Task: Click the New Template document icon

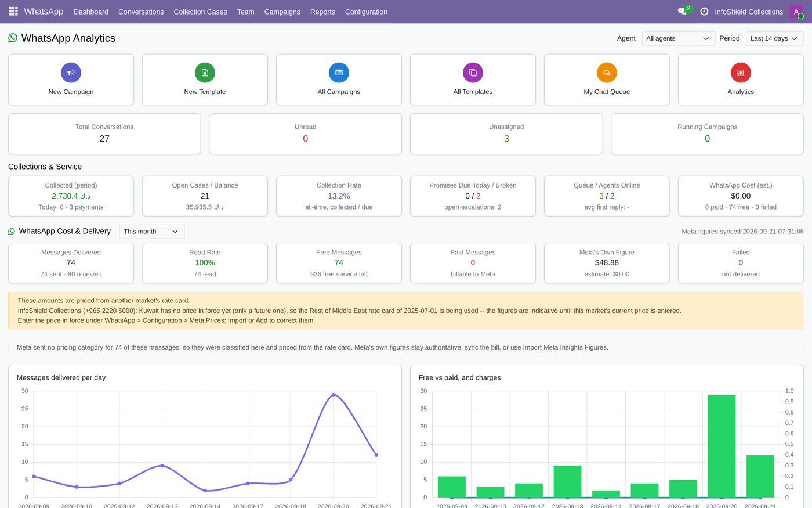Action: pyautogui.click(x=205, y=73)
